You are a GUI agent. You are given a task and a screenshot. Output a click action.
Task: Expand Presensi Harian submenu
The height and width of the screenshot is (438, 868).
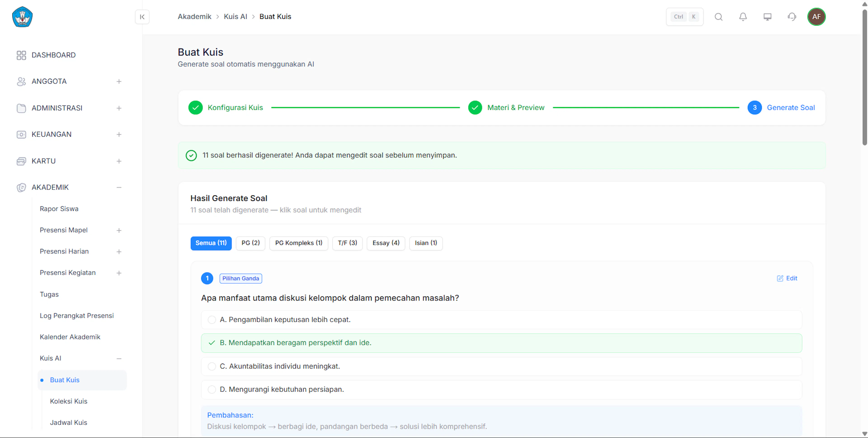point(119,251)
